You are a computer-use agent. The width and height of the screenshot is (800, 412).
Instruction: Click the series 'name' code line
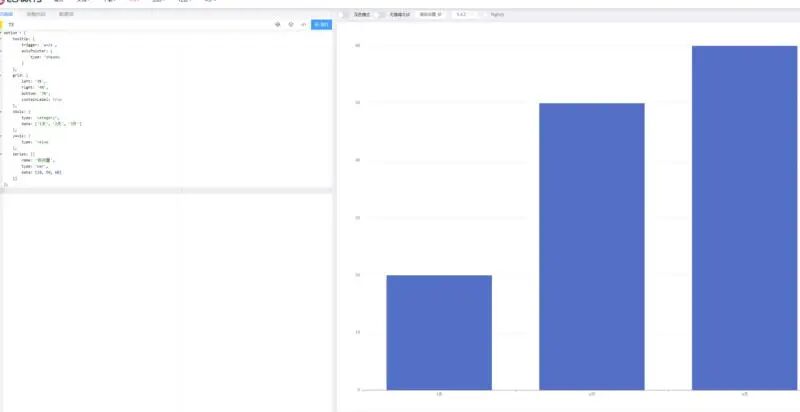click(38, 160)
